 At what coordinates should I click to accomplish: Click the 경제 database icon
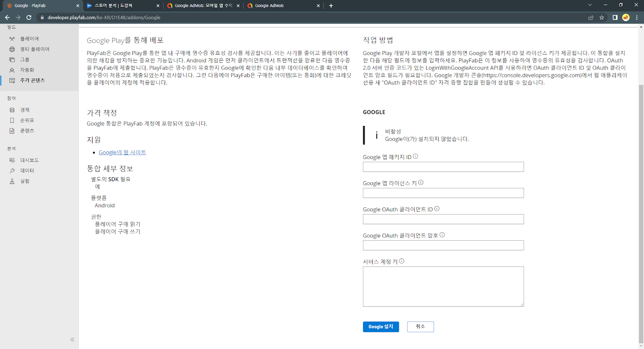[x=12, y=110]
